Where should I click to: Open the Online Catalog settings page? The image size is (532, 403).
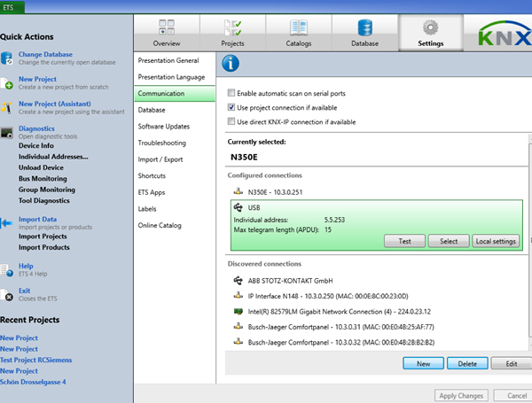click(x=175, y=225)
